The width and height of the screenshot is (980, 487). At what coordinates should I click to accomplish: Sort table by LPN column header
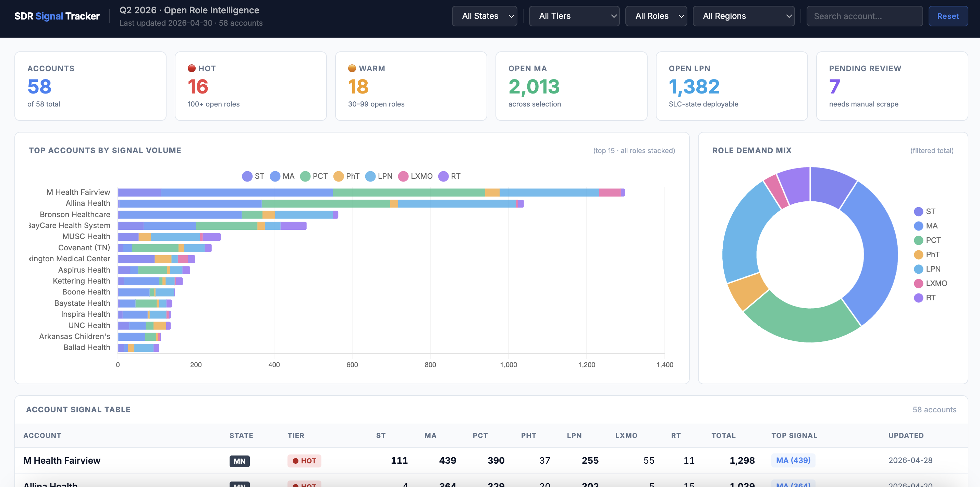574,436
